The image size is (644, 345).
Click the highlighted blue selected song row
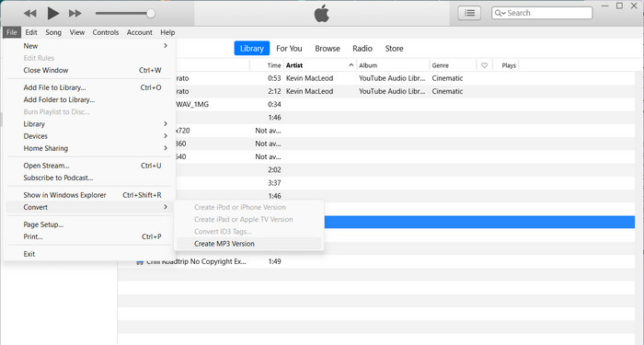point(479,223)
